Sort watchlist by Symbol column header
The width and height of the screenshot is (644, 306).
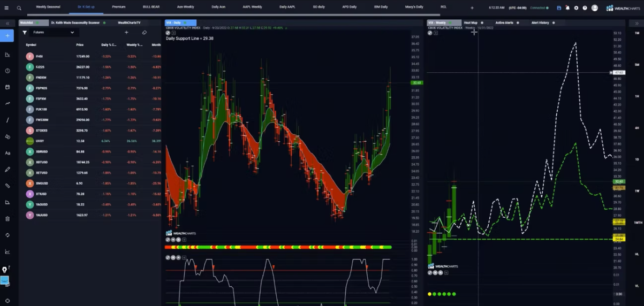pyautogui.click(x=31, y=45)
